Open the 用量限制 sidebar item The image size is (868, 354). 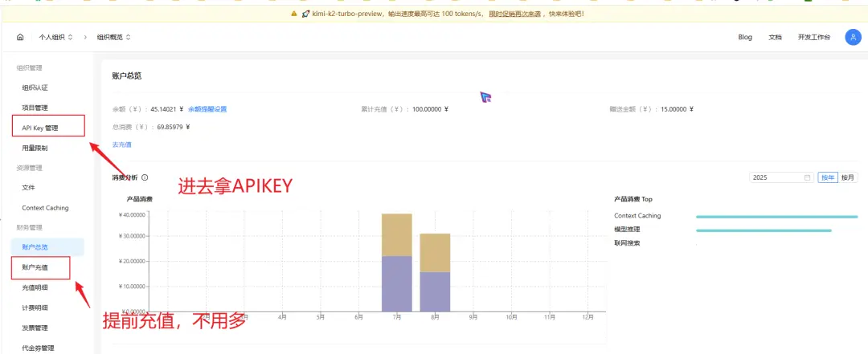click(35, 149)
